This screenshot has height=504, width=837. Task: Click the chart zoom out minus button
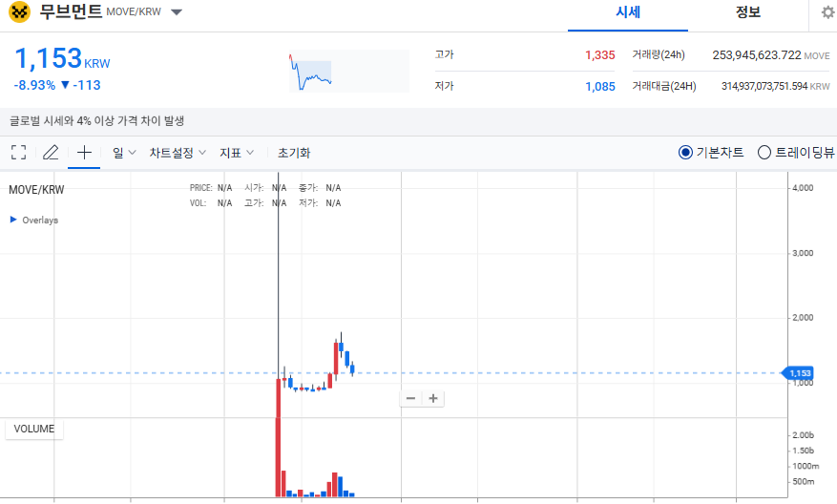tap(410, 398)
